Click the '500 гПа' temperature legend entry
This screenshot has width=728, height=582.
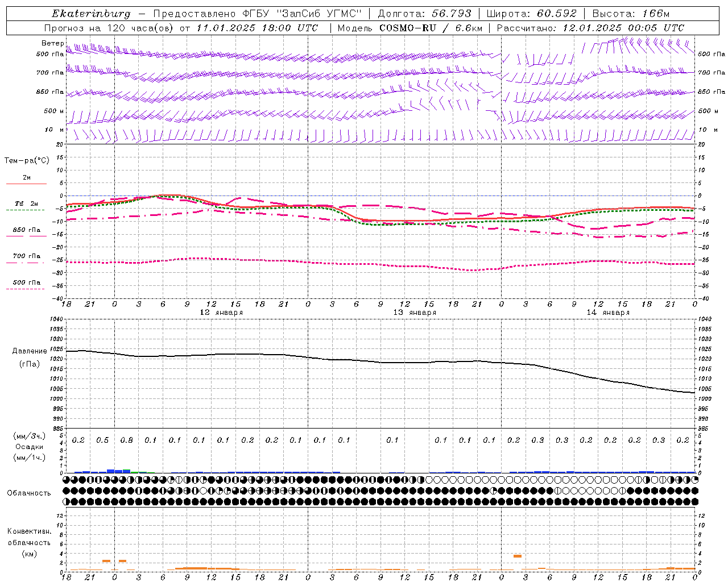tap(26, 282)
